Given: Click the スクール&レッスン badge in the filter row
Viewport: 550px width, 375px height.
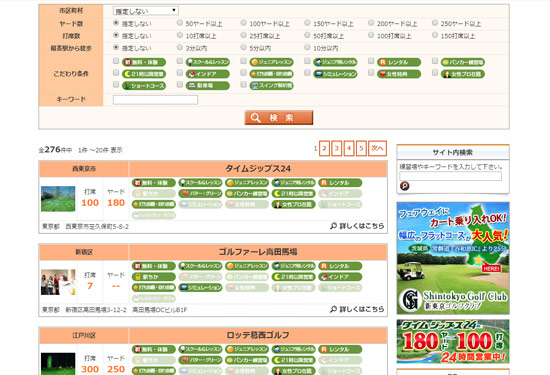Looking at the screenshot, I should tap(208, 62).
